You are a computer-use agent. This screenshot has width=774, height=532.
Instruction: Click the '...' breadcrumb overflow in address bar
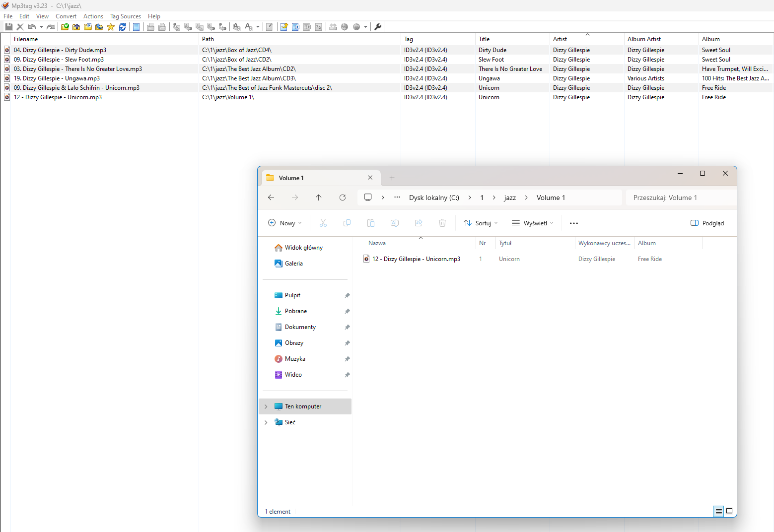tap(397, 198)
